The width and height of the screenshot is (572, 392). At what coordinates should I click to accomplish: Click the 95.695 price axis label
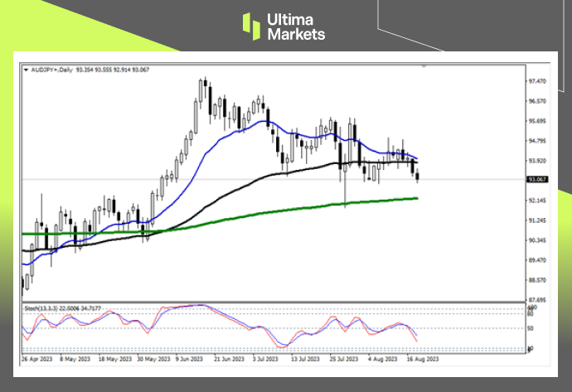click(x=537, y=121)
